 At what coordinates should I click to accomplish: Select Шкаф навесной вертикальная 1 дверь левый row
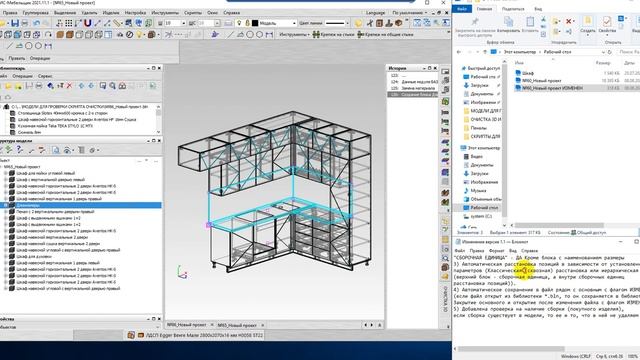[58, 263]
